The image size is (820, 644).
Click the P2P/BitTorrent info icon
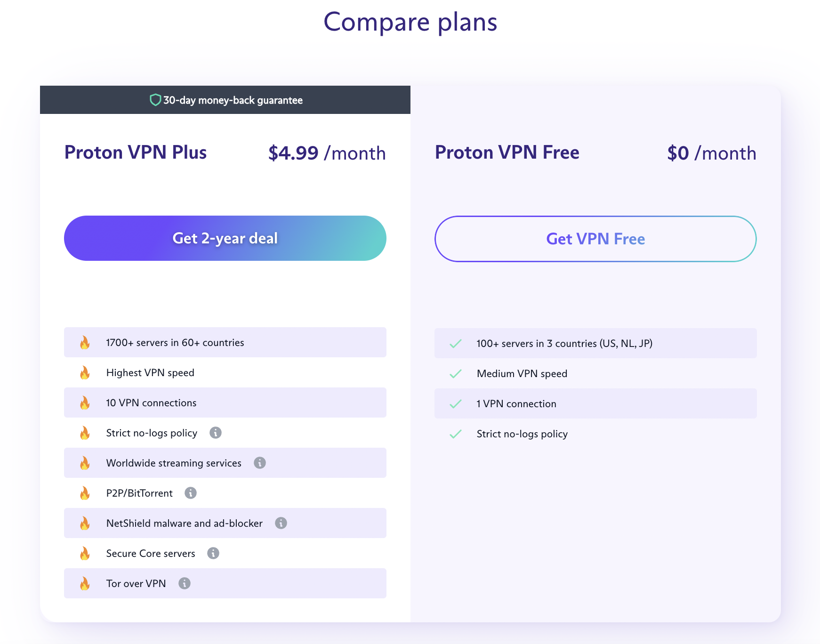[x=191, y=493]
